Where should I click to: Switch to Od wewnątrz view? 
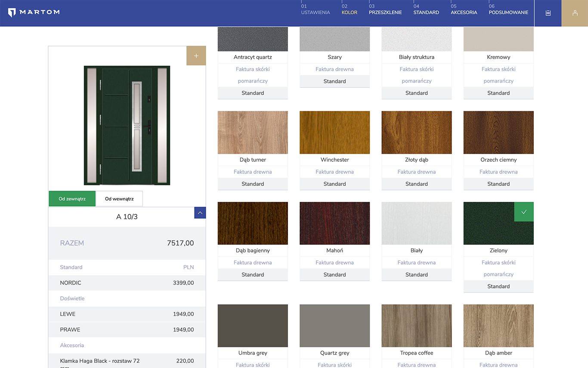click(x=119, y=199)
